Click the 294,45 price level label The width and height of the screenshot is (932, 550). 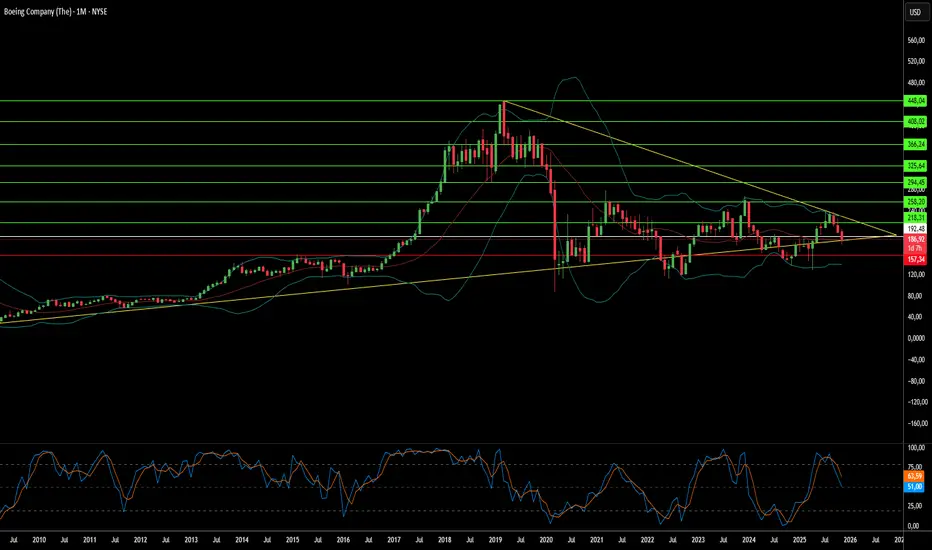tap(915, 183)
